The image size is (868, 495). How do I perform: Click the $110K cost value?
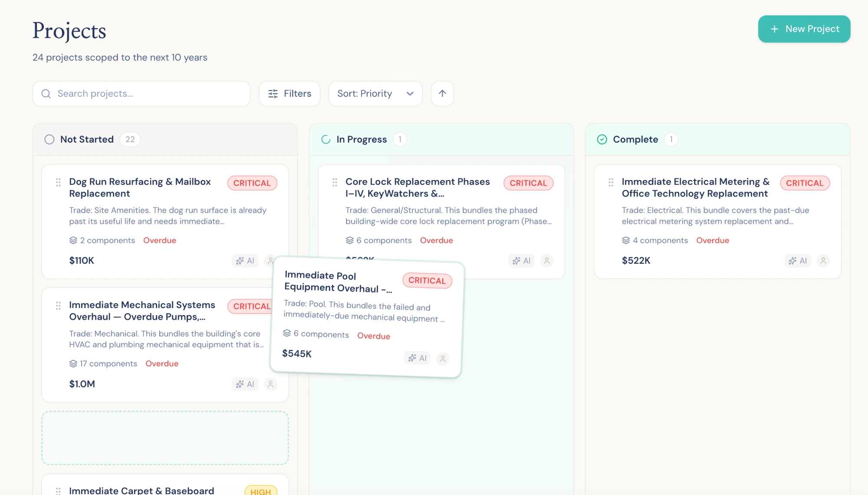pos(82,261)
